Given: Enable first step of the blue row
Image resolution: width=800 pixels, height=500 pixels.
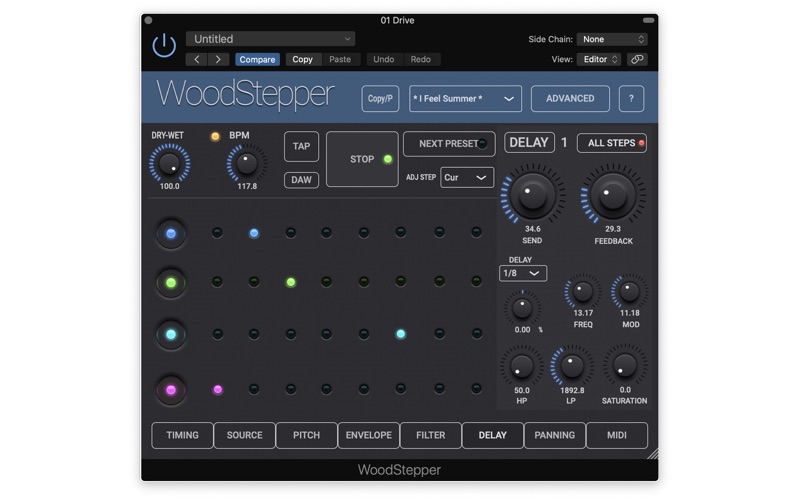Looking at the screenshot, I should point(217,233).
